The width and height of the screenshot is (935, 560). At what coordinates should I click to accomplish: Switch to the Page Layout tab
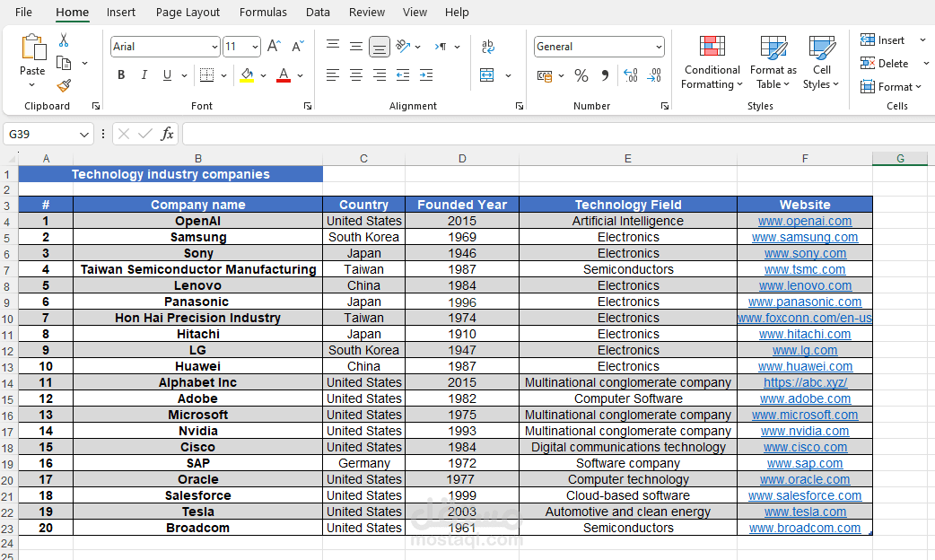click(188, 12)
